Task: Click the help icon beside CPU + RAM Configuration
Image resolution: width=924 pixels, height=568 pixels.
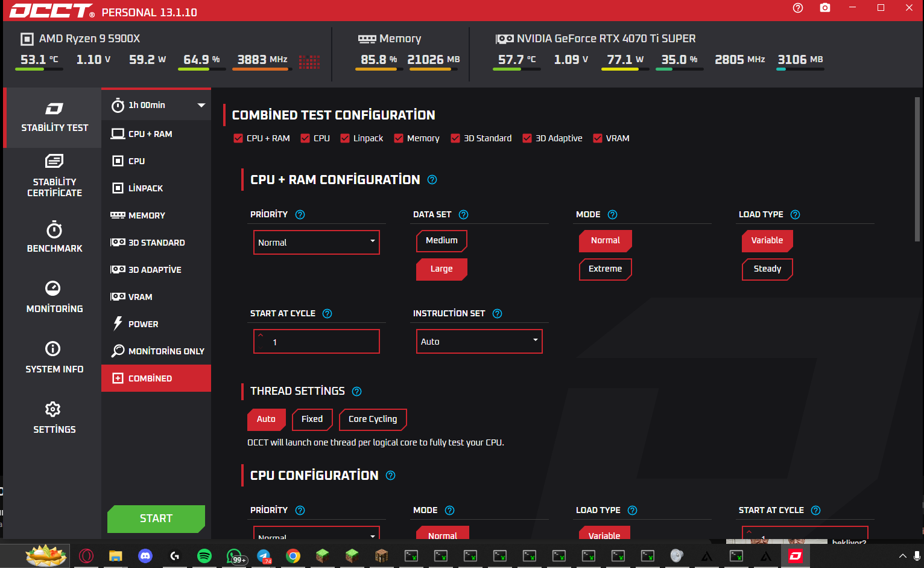Action: pyautogui.click(x=432, y=180)
